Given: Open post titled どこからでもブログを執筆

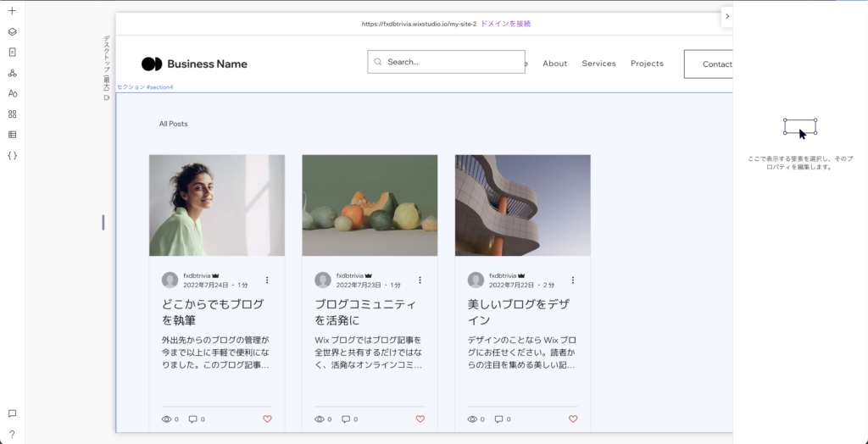Looking at the screenshot, I should pos(213,312).
